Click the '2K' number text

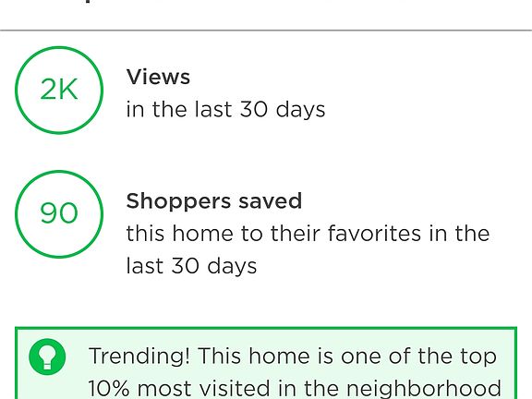point(59,90)
